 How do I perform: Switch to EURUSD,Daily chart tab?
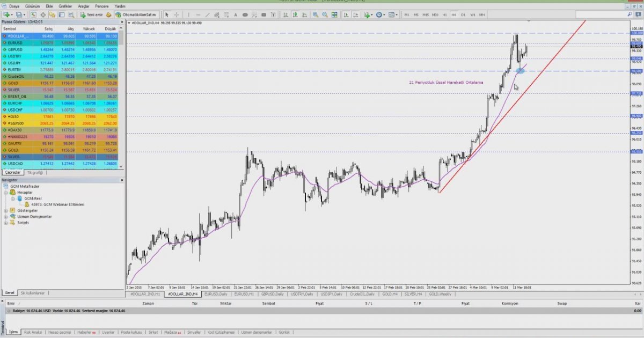tap(216, 294)
